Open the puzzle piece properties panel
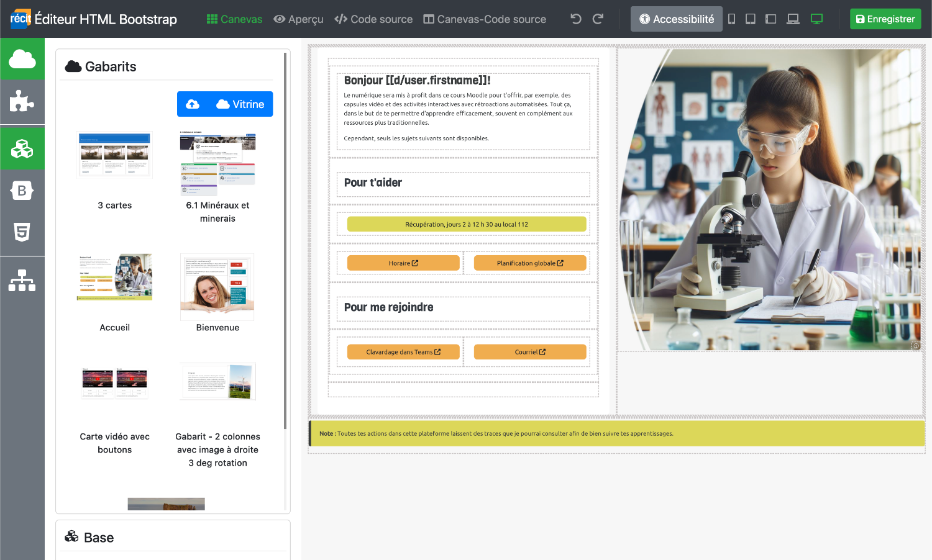932x560 pixels. pos(22,101)
